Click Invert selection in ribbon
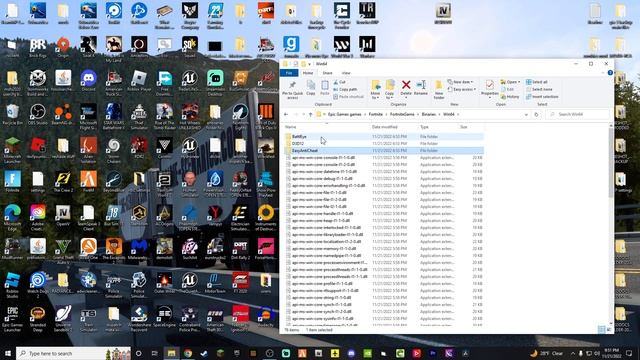This screenshot has width=640, height=360. 542,97
